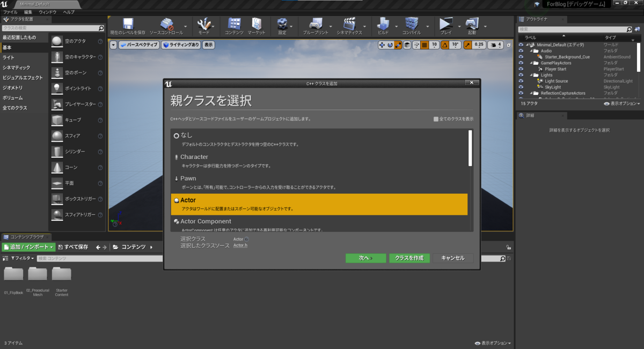Click the Compile (コンパイル) toolbar icon
The width and height of the screenshot is (644, 349).
tap(412, 24)
